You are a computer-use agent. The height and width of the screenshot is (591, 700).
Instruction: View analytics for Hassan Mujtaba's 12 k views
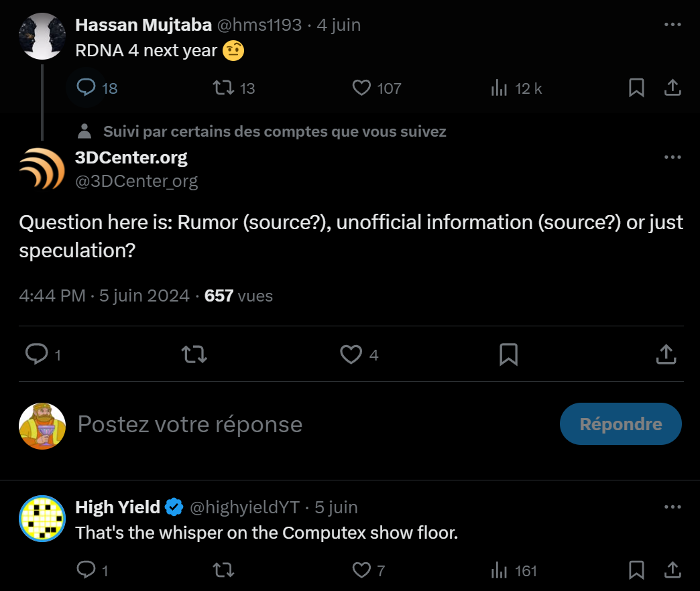coord(500,88)
